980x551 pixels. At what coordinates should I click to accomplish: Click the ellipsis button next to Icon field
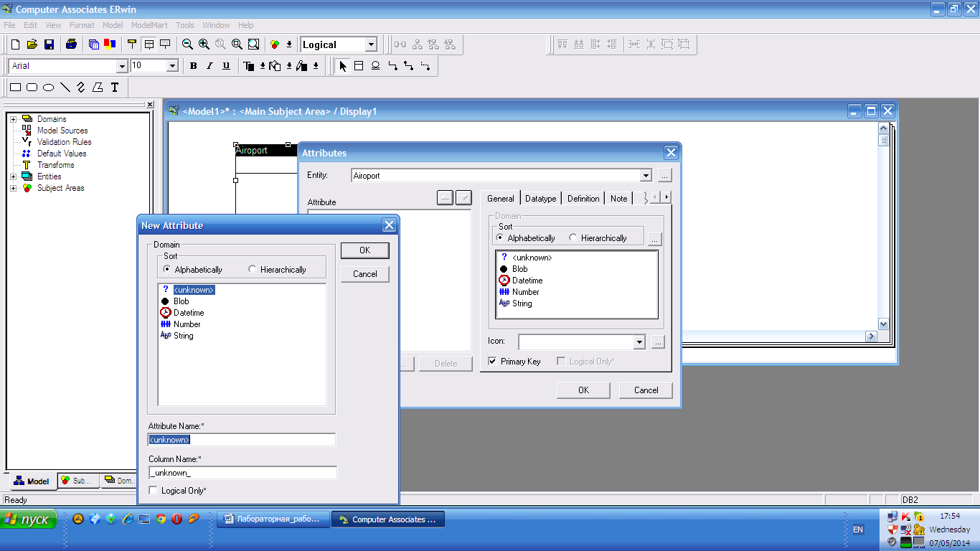pos(658,342)
